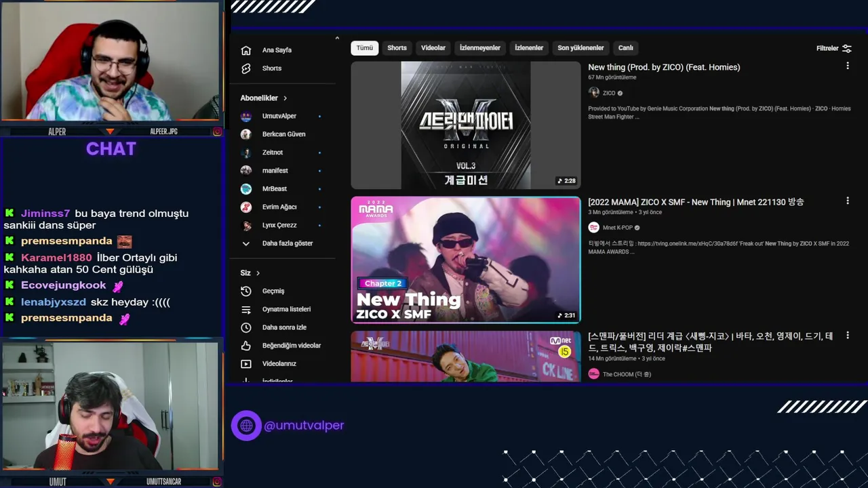The image size is (868, 488).
Task: Click the Mnet K-POP channel avatar
Action: point(594,228)
